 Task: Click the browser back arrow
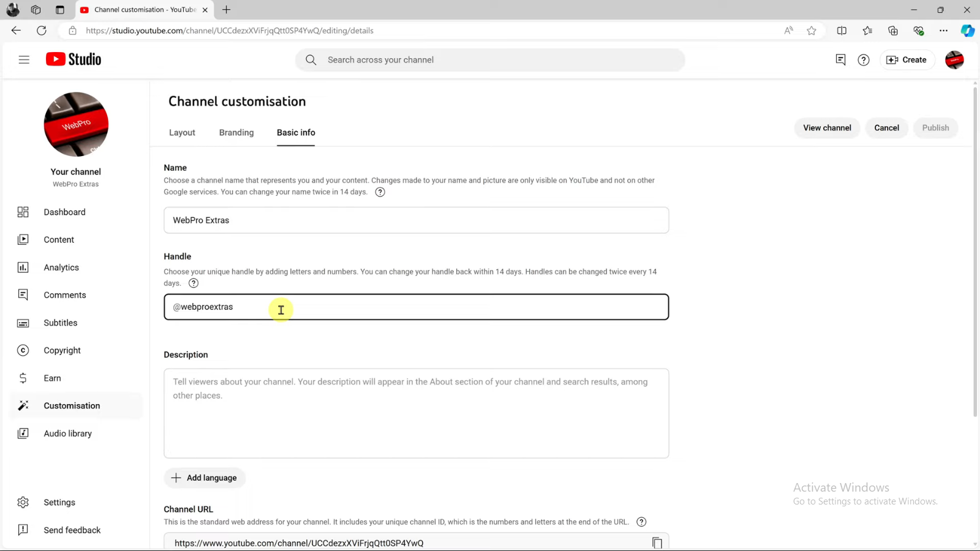(16, 31)
